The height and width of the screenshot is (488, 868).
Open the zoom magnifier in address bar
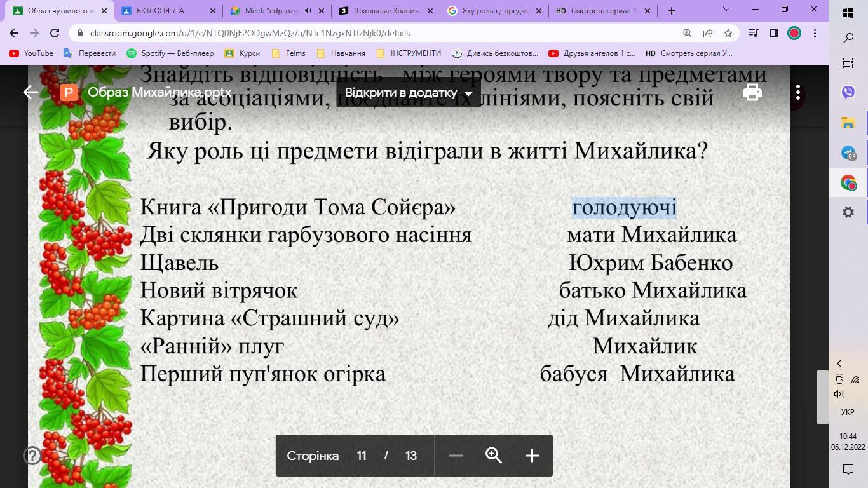click(x=687, y=33)
